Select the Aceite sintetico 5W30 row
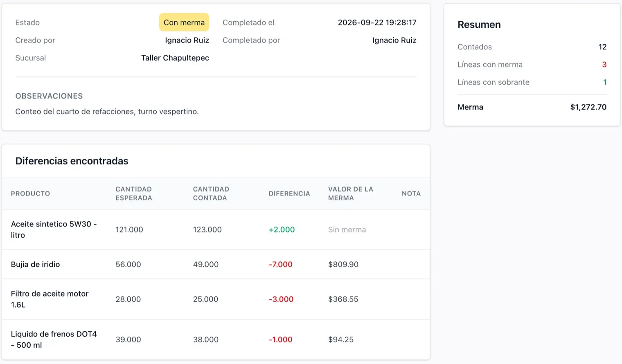The image size is (622, 364). point(216,229)
